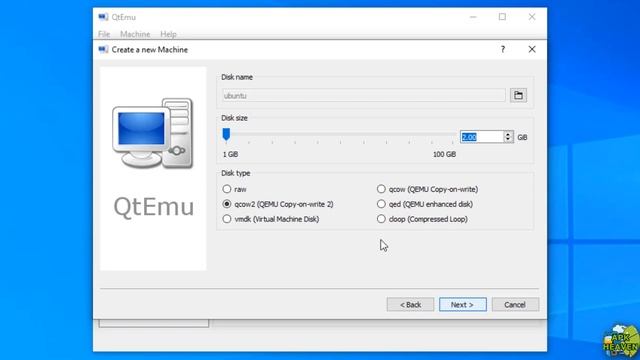
Task: Cancel the new machine wizard
Action: (515, 304)
